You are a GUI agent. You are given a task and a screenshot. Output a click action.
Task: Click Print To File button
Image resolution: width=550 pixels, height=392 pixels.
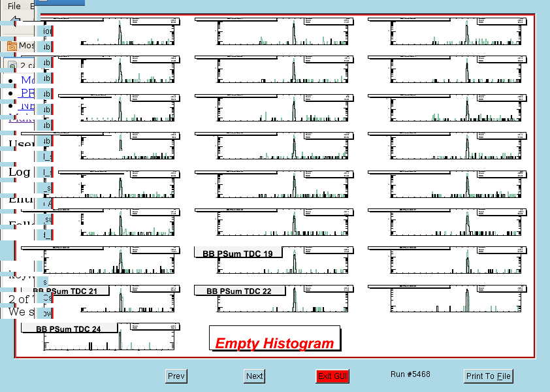(488, 376)
